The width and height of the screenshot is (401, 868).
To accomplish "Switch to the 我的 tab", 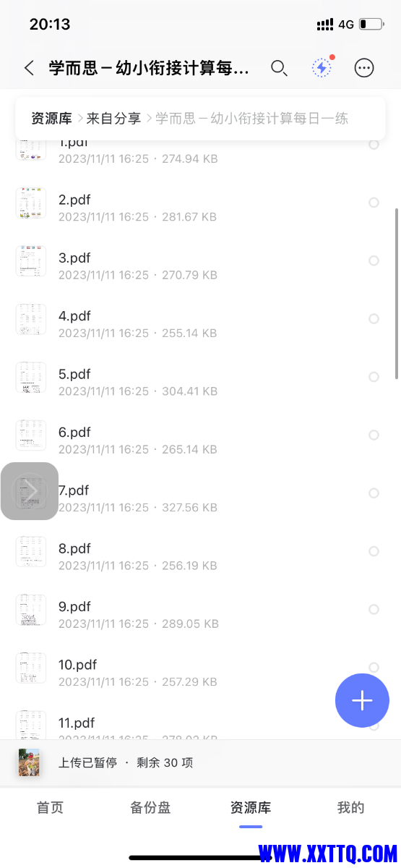I will tap(350, 808).
